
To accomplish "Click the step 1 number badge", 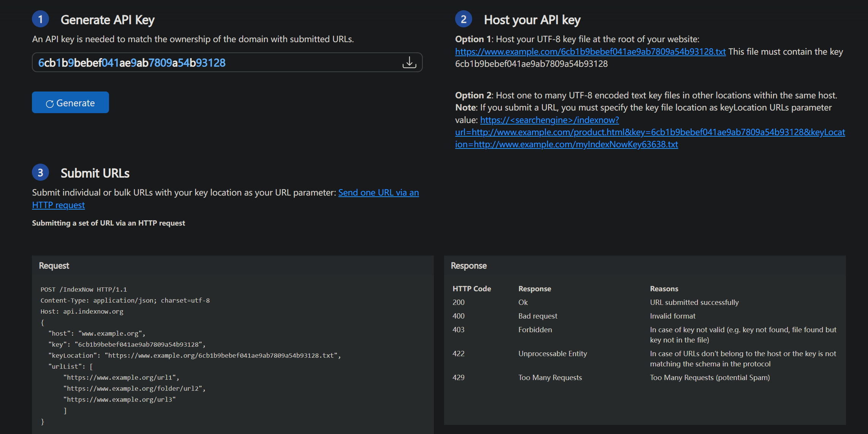I will (40, 19).
